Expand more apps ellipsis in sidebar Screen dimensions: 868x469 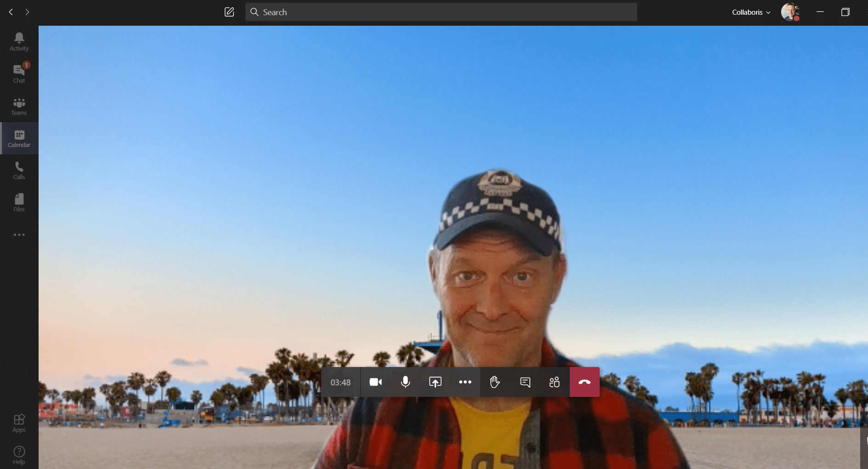pos(19,235)
